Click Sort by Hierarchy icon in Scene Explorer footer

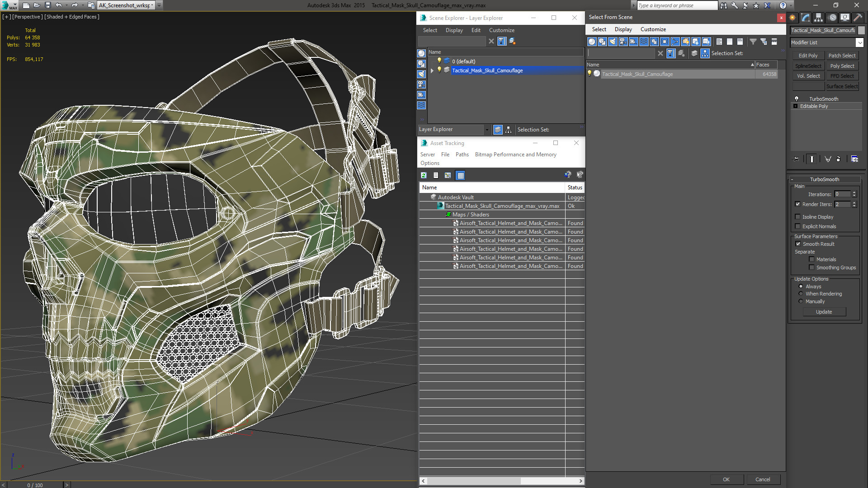pyautogui.click(x=509, y=130)
